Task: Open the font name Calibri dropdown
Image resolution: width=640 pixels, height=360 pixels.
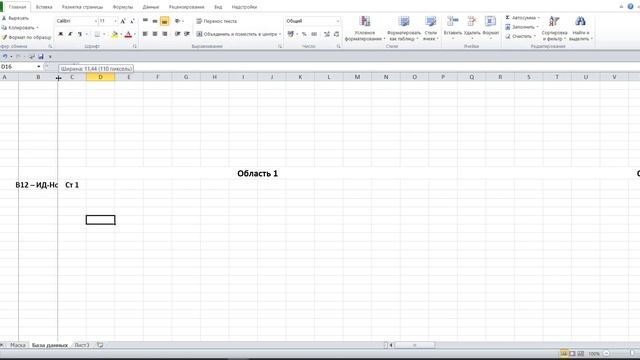Action: 96,21
